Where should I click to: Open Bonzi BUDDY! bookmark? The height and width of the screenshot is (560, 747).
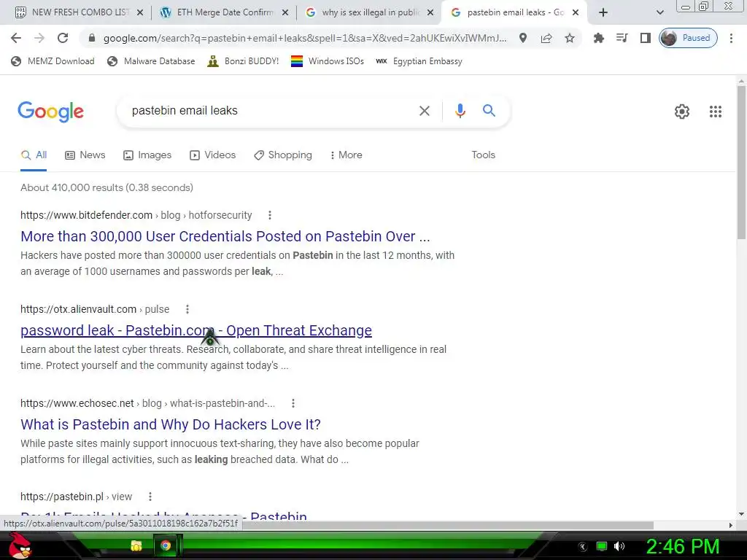click(x=243, y=61)
